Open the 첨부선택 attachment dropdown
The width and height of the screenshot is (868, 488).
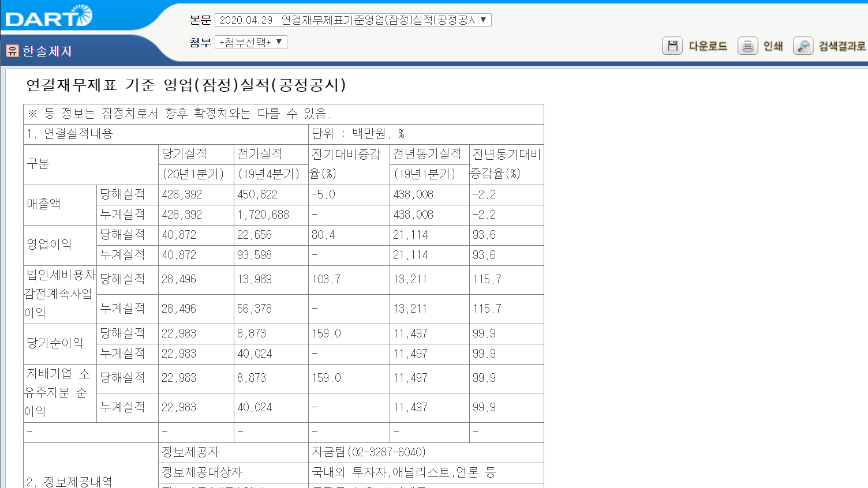tap(251, 42)
